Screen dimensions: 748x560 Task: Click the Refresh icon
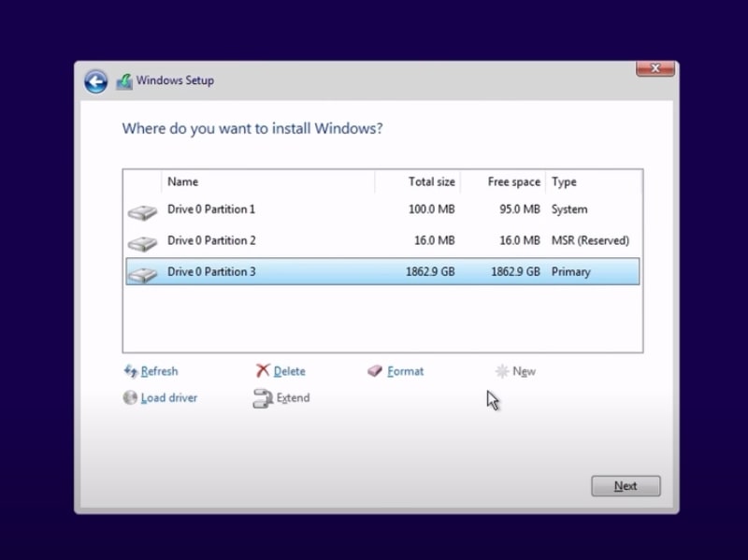pos(131,371)
